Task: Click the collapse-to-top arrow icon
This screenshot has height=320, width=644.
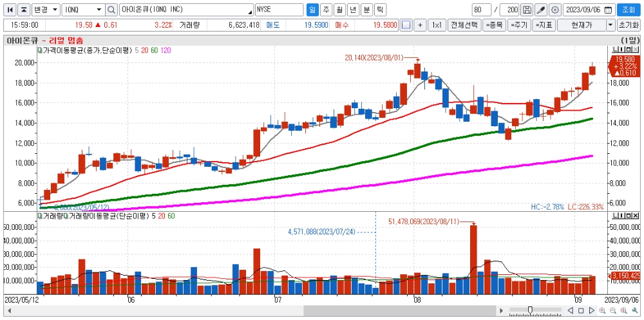Action: 24,10
